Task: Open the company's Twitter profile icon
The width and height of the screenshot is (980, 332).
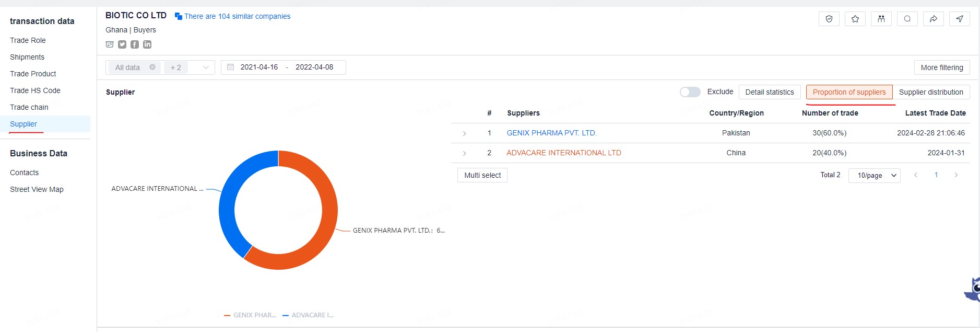Action: click(x=122, y=44)
